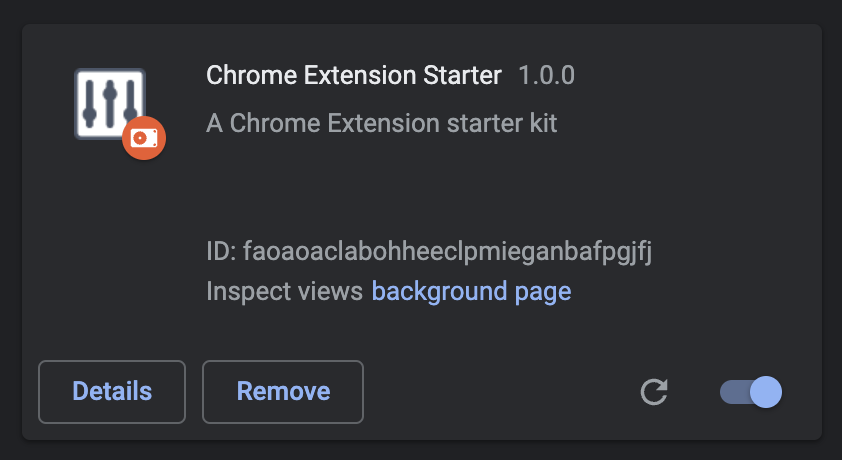Click the blue knob of the enable switch
The width and height of the screenshot is (842, 460).
pos(765,392)
